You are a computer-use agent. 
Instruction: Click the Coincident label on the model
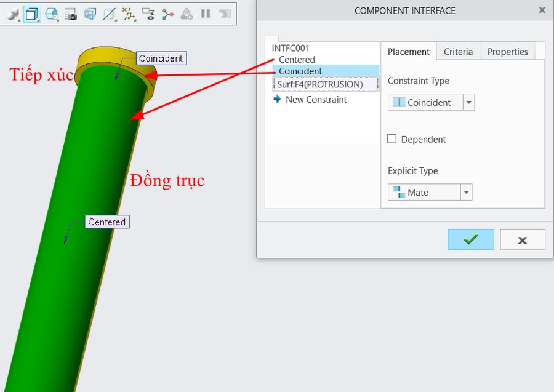pyautogui.click(x=161, y=58)
